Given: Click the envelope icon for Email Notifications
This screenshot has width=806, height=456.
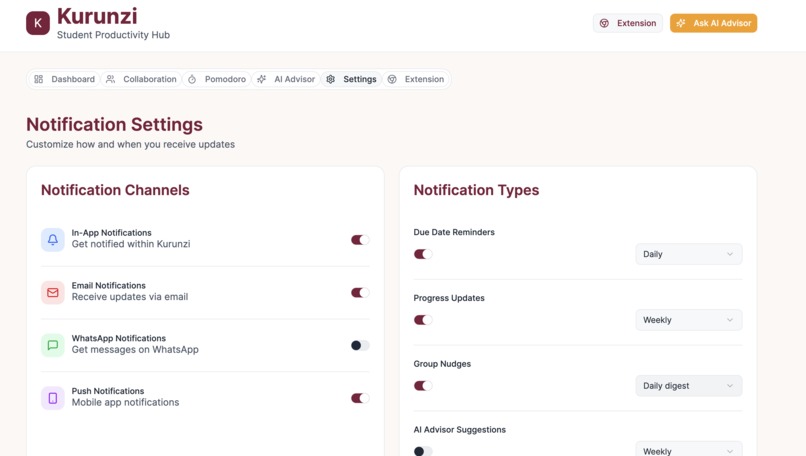Looking at the screenshot, I should pos(53,293).
